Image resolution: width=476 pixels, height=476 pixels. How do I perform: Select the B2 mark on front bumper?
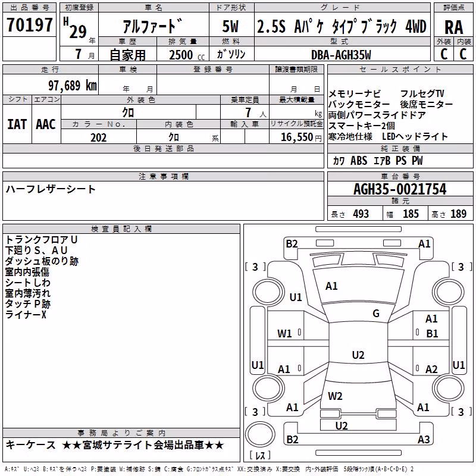click(292, 244)
